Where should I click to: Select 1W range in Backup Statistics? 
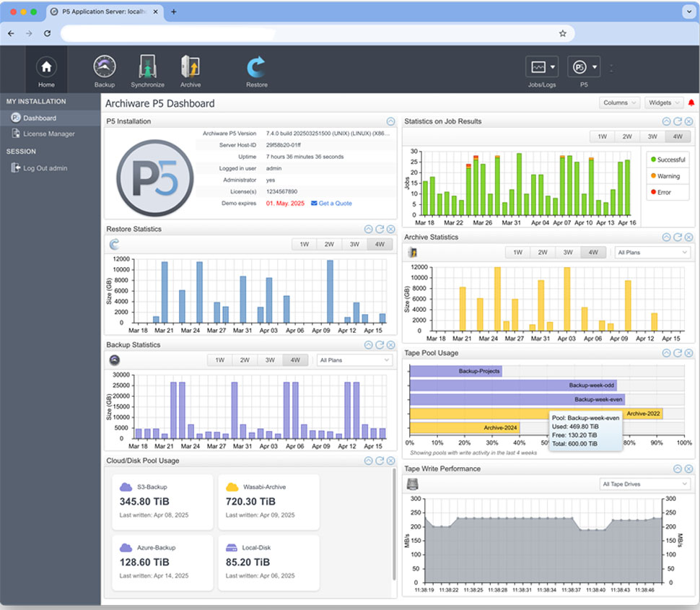[219, 360]
